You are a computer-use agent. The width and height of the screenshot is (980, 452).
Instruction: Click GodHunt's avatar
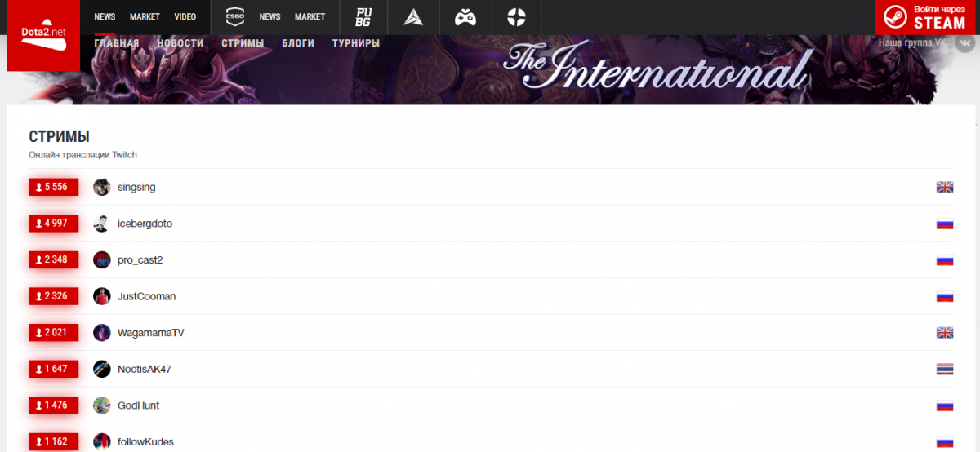coord(101,405)
